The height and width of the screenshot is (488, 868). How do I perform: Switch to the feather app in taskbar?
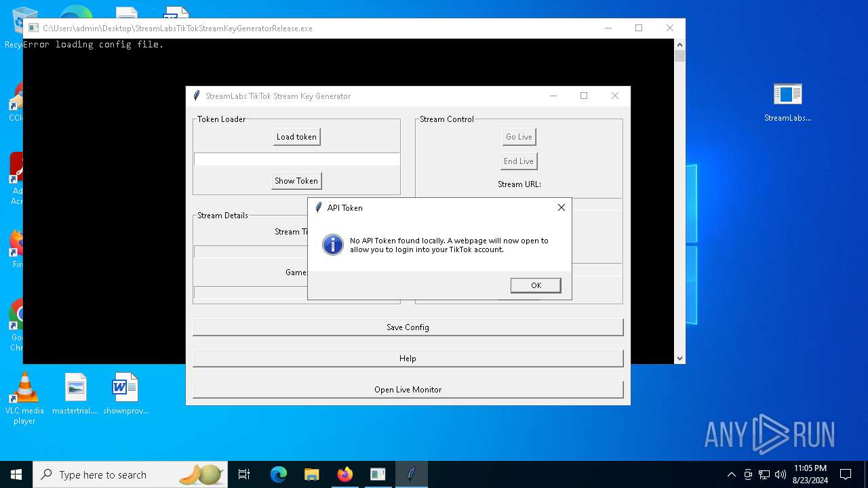pyautogui.click(x=411, y=474)
